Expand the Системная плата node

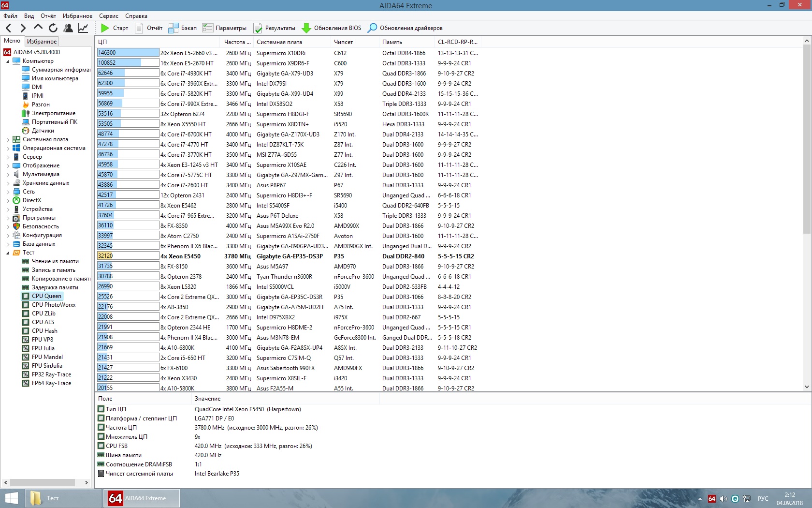click(8, 140)
